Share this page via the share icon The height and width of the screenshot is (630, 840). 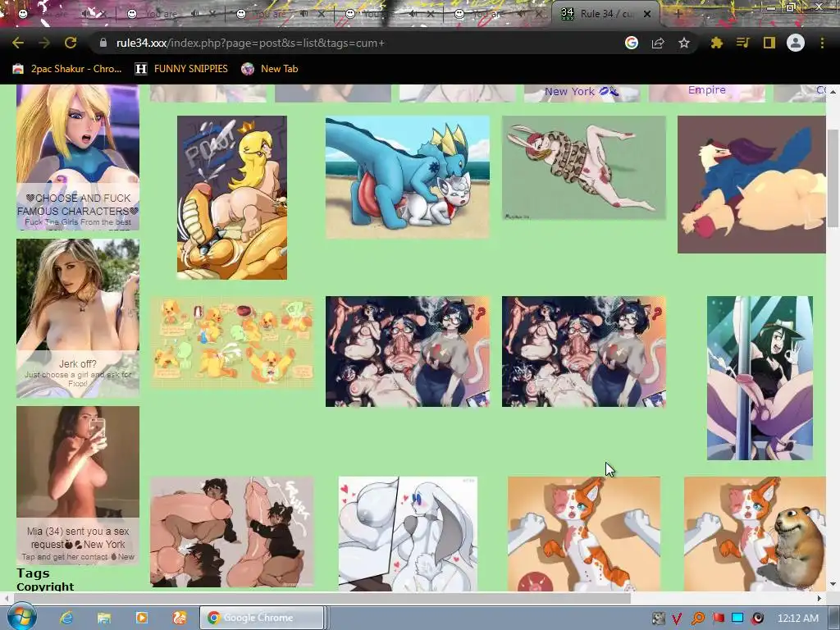(x=658, y=43)
